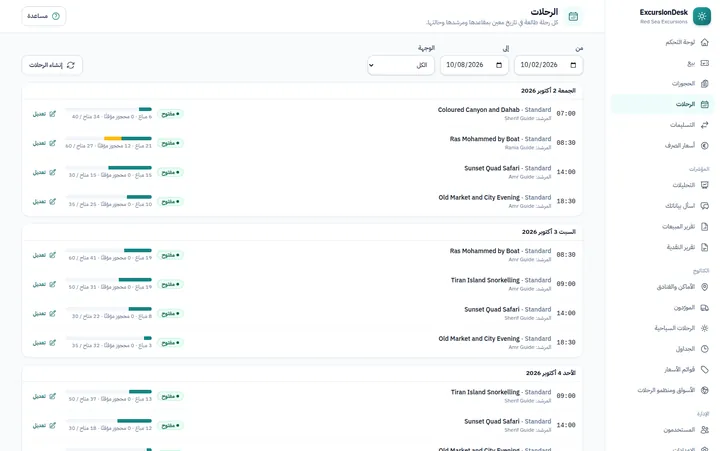Click seats text '40 / متاح 34' on Coloured Canyon row
The width and height of the screenshot is (720, 451).
(86, 117)
